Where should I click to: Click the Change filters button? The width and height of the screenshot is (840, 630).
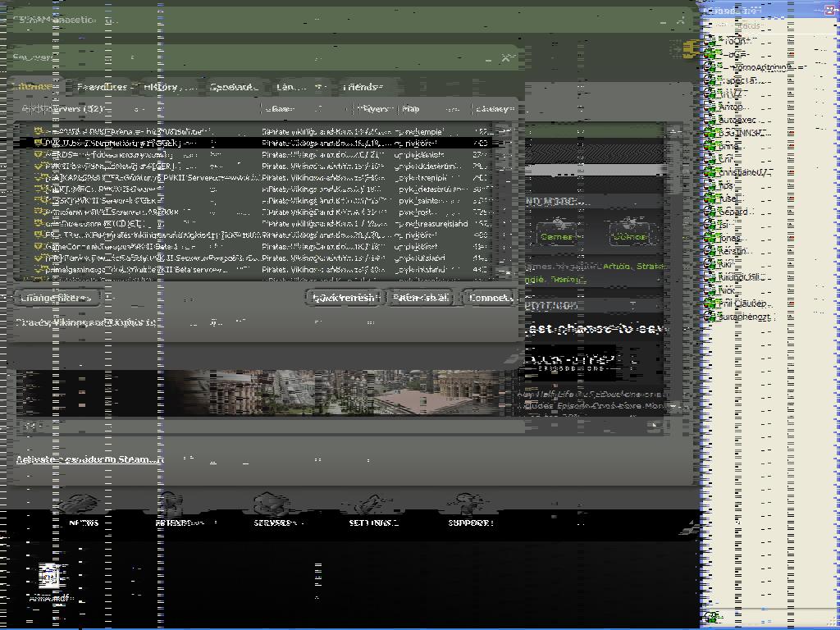coord(56,298)
